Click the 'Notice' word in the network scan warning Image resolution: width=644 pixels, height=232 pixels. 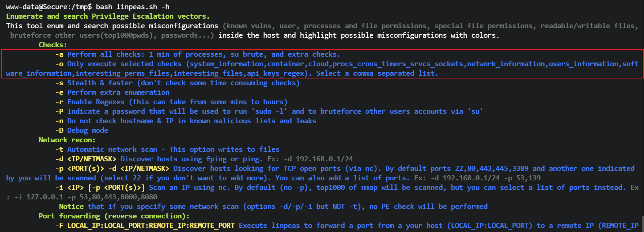click(x=71, y=207)
